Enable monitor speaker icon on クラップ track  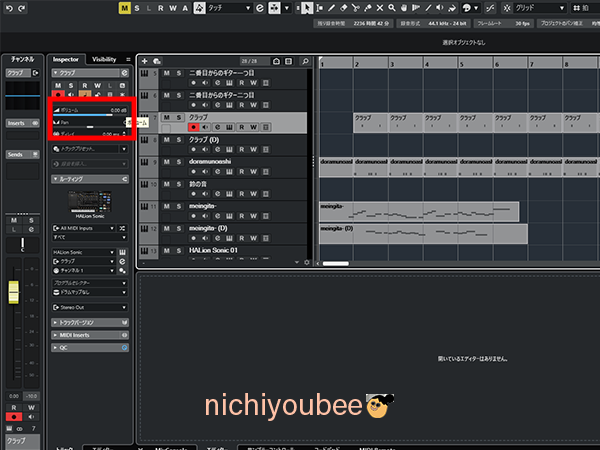pyautogui.click(x=205, y=127)
